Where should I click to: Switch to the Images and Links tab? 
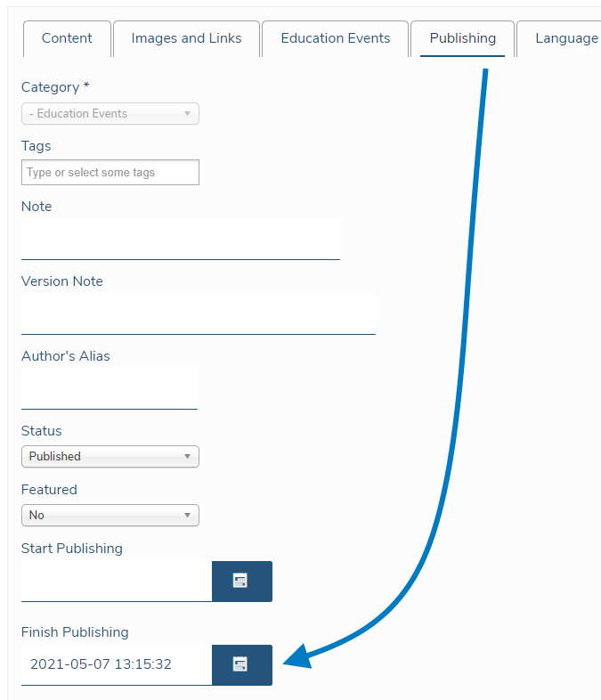(x=186, y=38)
